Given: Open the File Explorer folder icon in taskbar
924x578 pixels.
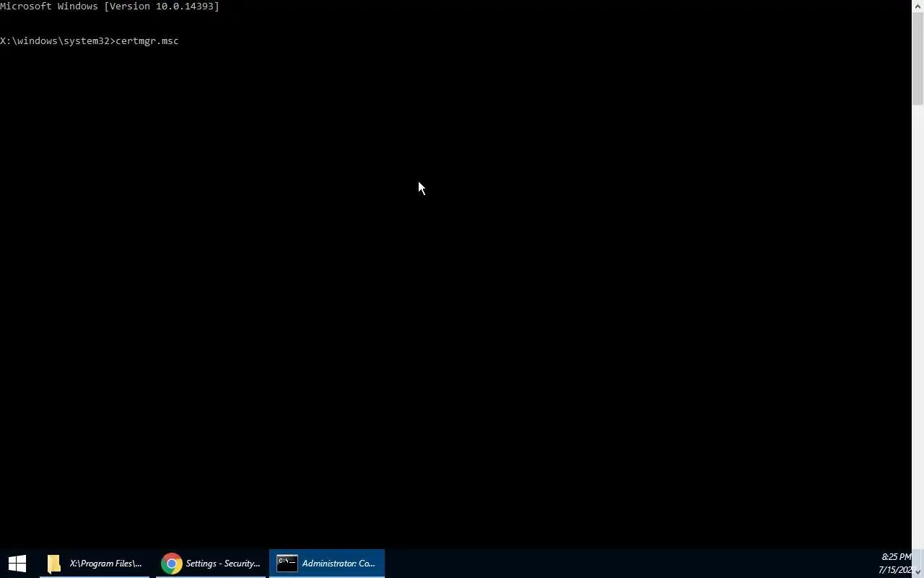Looking at the screenshot, I should pyautogui.click(x=54, y=564).
